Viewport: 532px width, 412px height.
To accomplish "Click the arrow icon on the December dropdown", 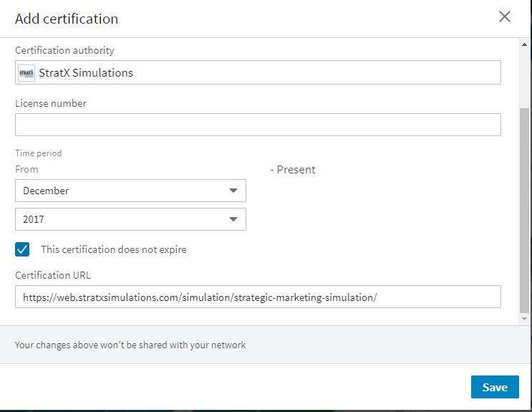I will (x=233, y=191).
